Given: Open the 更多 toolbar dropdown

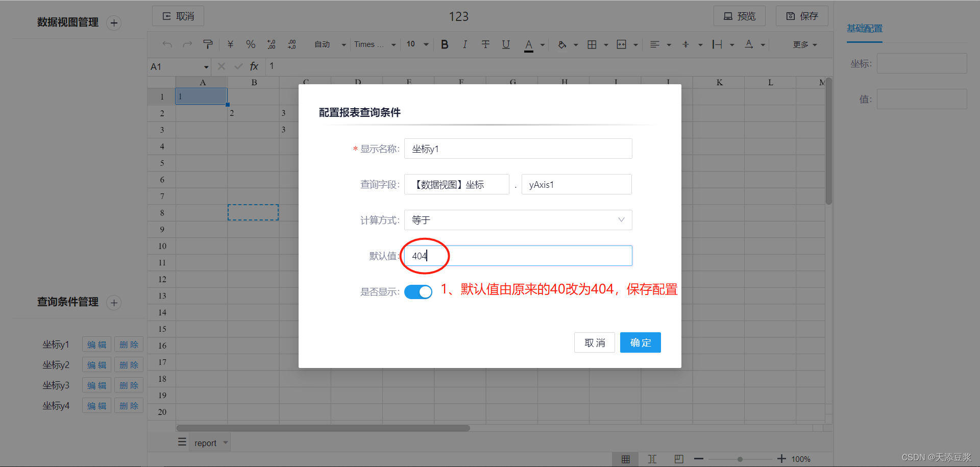Looking at the screenshot, I should tap(805, 45).
